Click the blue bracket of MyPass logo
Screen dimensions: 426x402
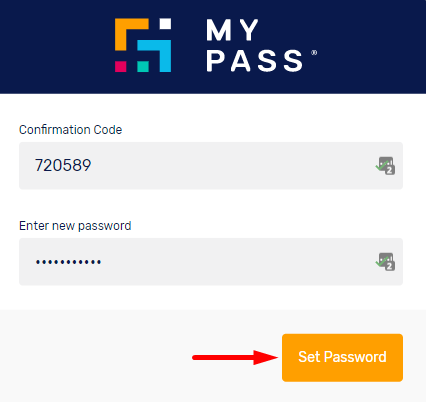coord(155,56)
